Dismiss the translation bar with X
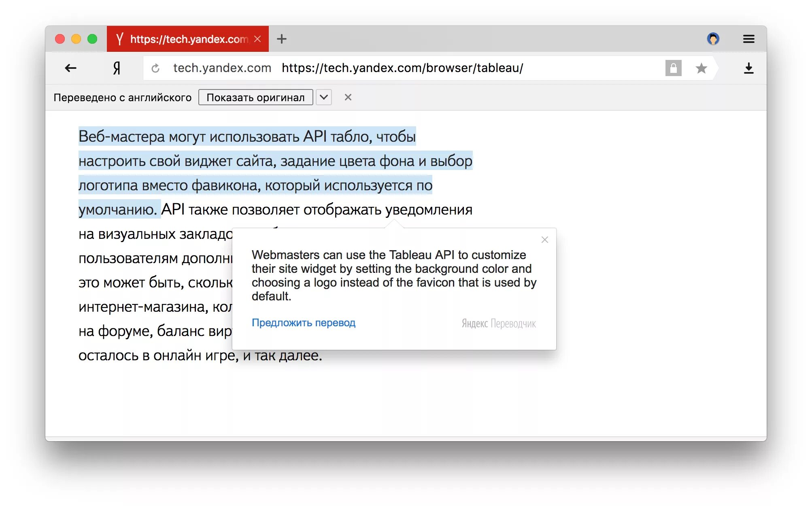 [348, 97]
